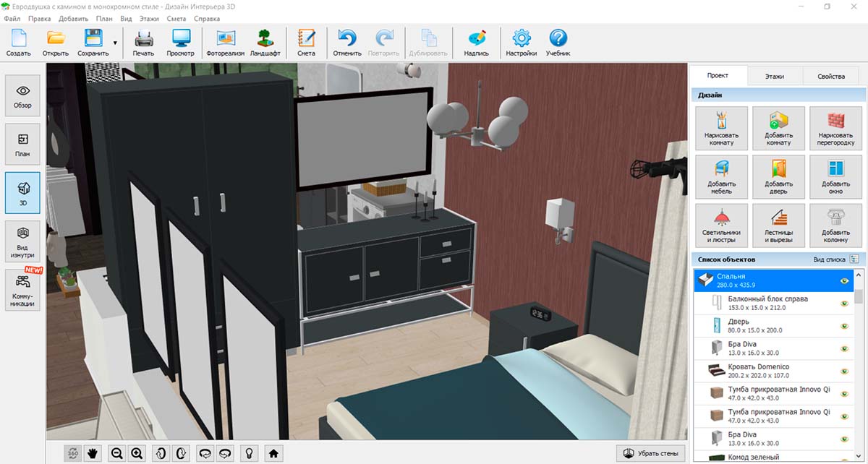The width and height of the screenshot is (868, 464).
Task: Hide the Спальня room via eye icon
Action: (844, 281)
